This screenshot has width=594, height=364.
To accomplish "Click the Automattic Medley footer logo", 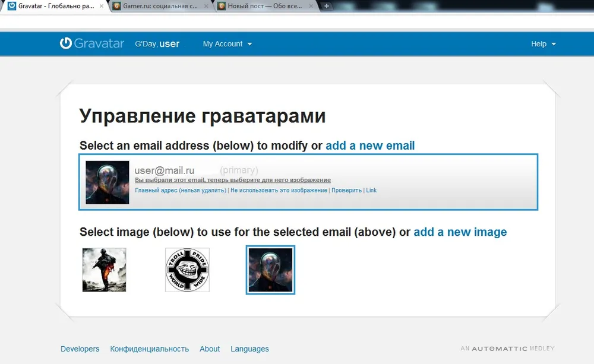I will [508, 349].
